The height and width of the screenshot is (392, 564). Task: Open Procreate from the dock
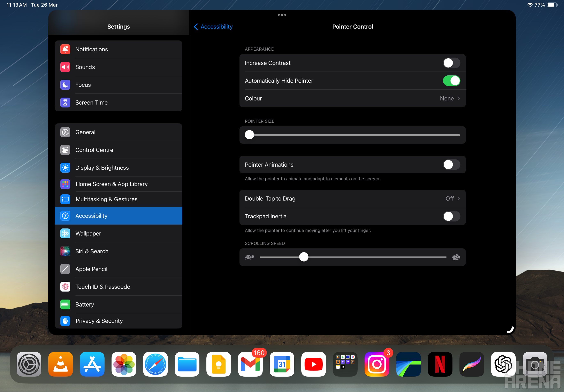(472, 364)
